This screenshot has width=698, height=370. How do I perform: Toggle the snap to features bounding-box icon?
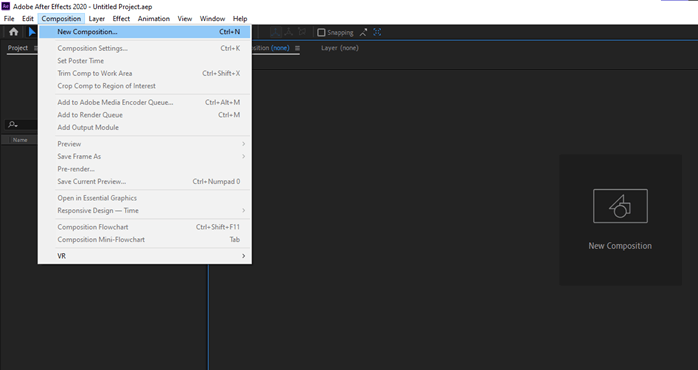click(x=377, y=32)
